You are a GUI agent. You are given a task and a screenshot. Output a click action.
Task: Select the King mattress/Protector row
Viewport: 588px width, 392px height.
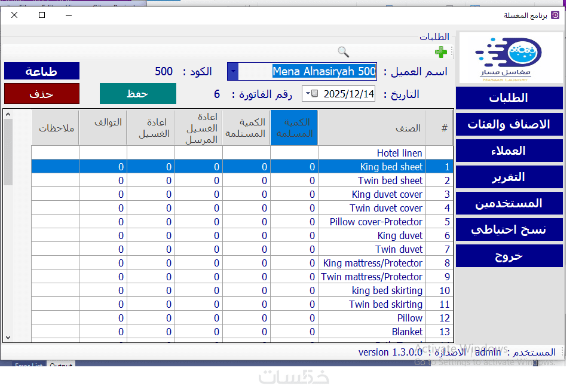pos(242,263)
